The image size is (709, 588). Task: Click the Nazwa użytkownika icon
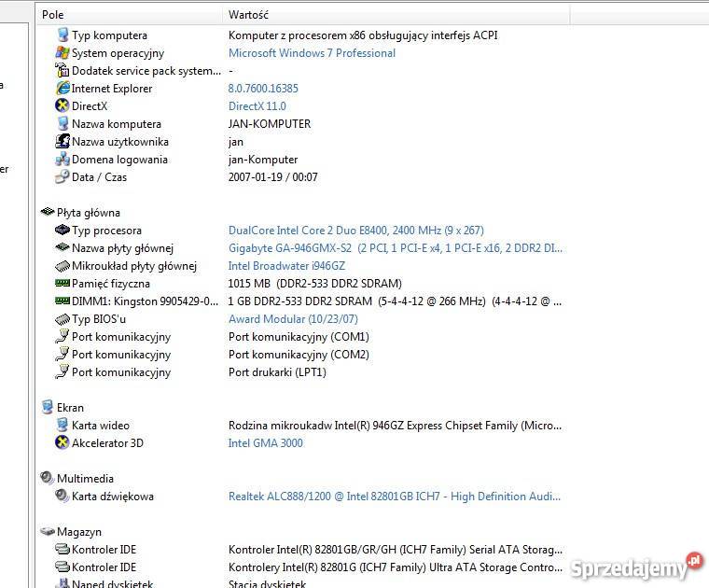pos(63,141)
